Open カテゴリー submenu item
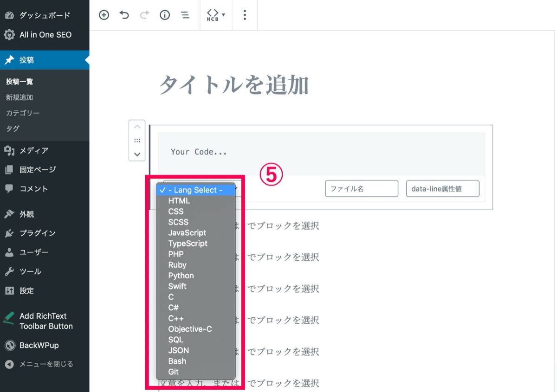557x392 pixels. point(23,113)
